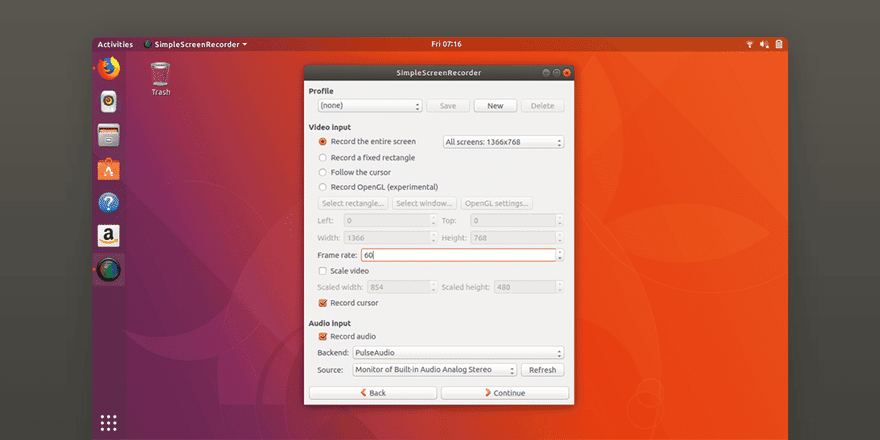Expand the PulseAudio backend dropdown

tap(458, 353)
